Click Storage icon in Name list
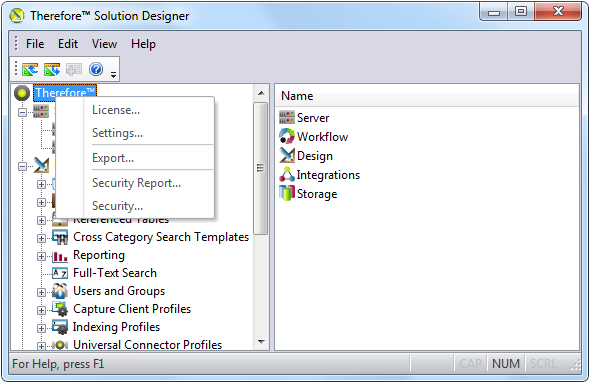 pyautogui.click(x=287, y=193)
